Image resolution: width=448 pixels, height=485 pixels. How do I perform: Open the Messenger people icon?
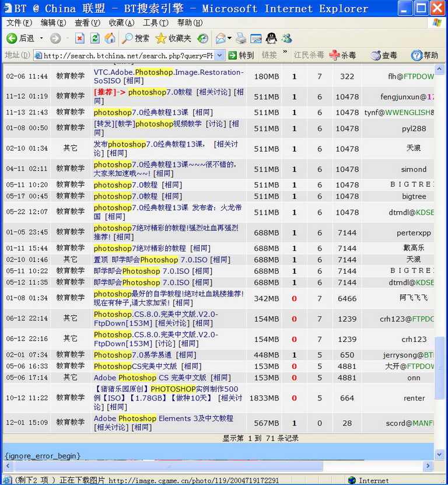(x=286, y=39)
